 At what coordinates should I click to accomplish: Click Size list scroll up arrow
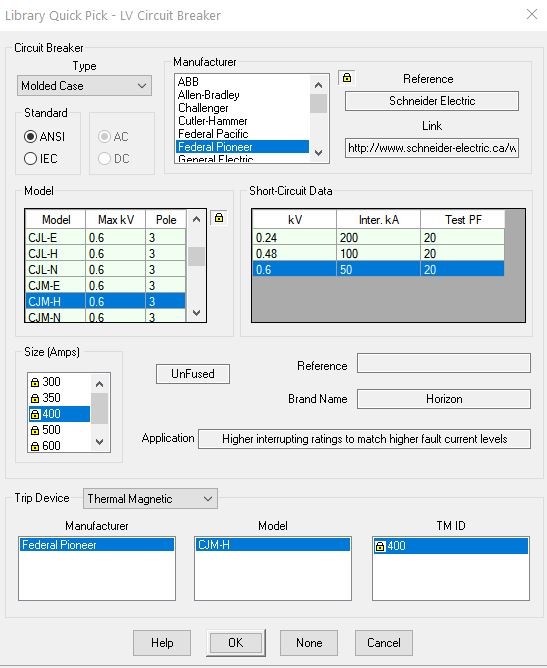point(100,384)
